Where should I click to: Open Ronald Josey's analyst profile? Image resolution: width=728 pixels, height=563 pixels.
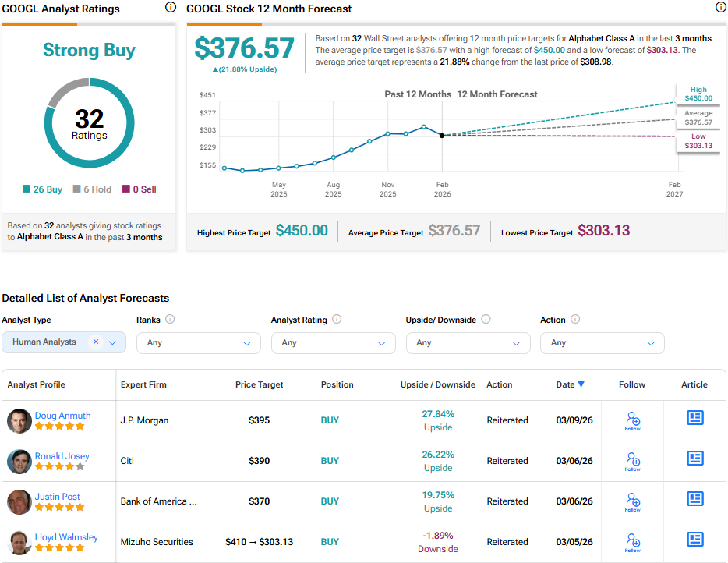click(x=62, y=456)
